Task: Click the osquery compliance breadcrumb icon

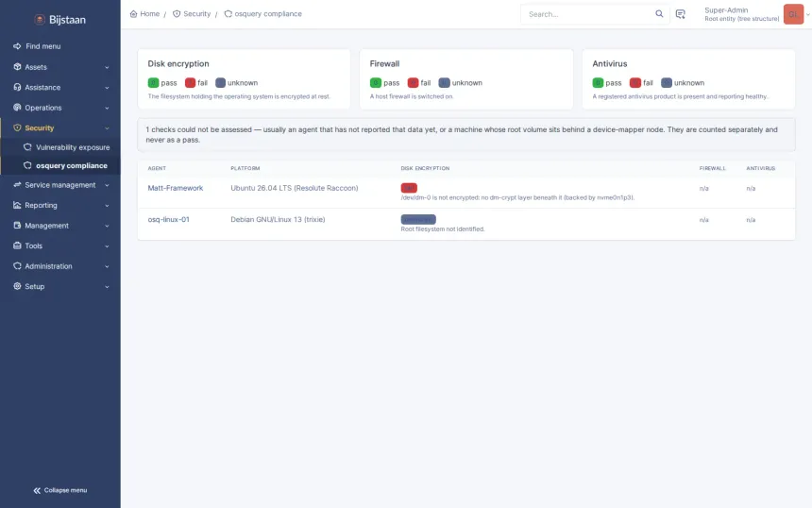Action: coord(228,14)
